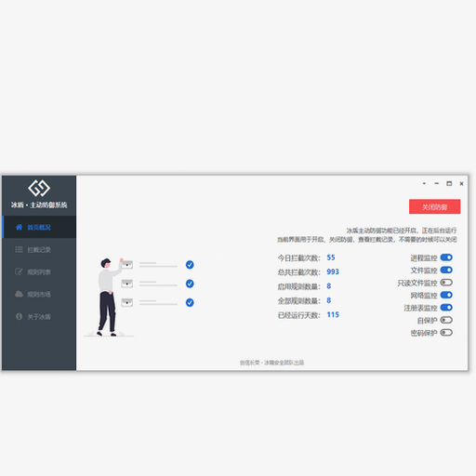
Task: Switch to the 规则市场 page
Action: (39, 294)
